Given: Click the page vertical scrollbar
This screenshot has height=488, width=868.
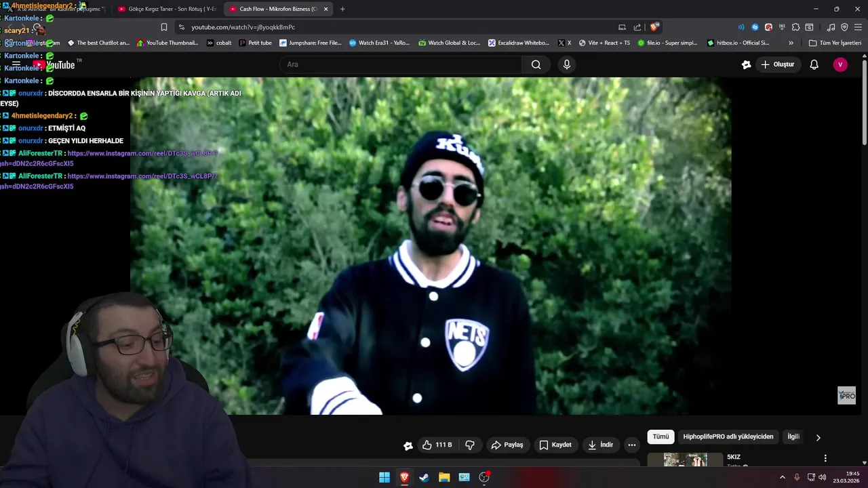Looking at the screenshot, I should (864, 102).
